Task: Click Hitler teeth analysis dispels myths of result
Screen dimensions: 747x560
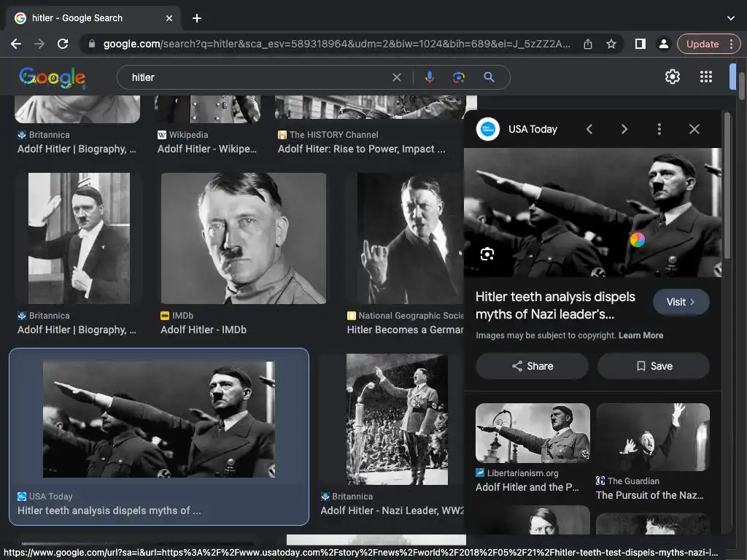Action: (x=109, y=510)
